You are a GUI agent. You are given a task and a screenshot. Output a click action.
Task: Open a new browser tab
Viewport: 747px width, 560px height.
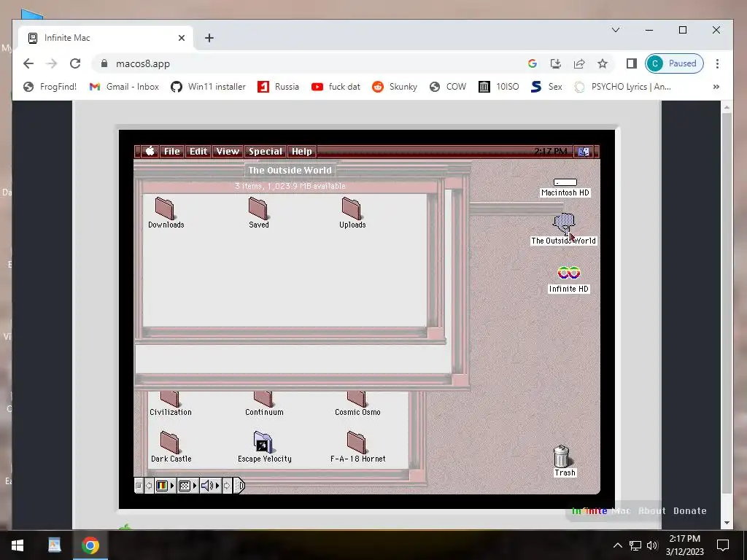point(209,38)
